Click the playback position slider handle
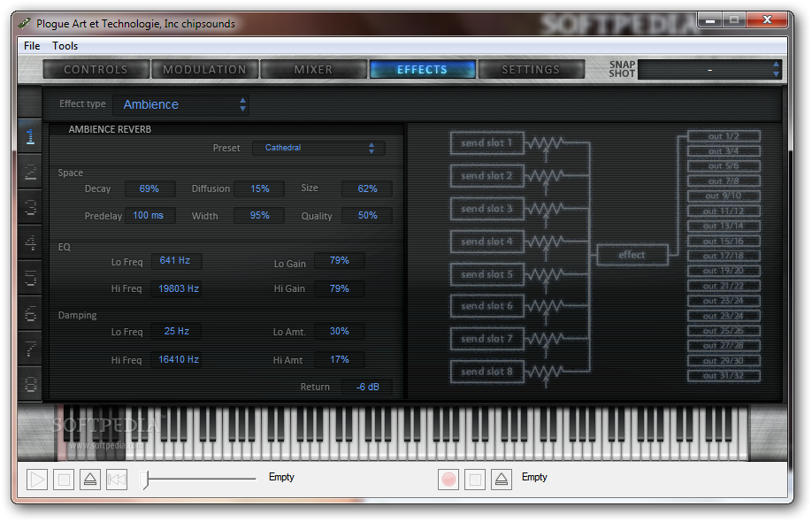The height and width of the screenshot is (522, 812). [146, 480]
